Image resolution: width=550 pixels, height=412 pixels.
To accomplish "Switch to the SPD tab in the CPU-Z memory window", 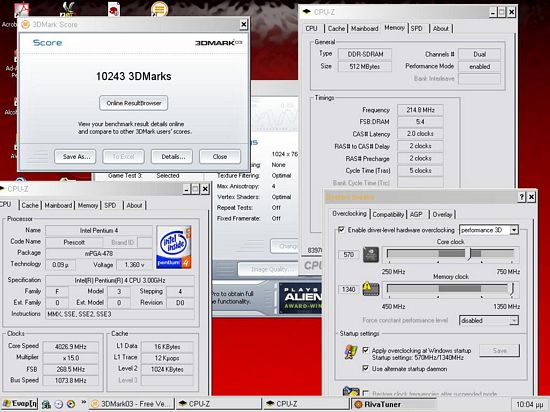I will [417, 28].
